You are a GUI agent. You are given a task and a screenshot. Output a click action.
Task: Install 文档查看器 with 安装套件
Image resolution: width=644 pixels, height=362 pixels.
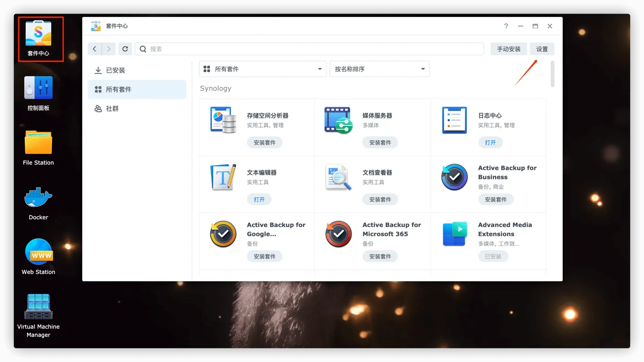point(380,199)
